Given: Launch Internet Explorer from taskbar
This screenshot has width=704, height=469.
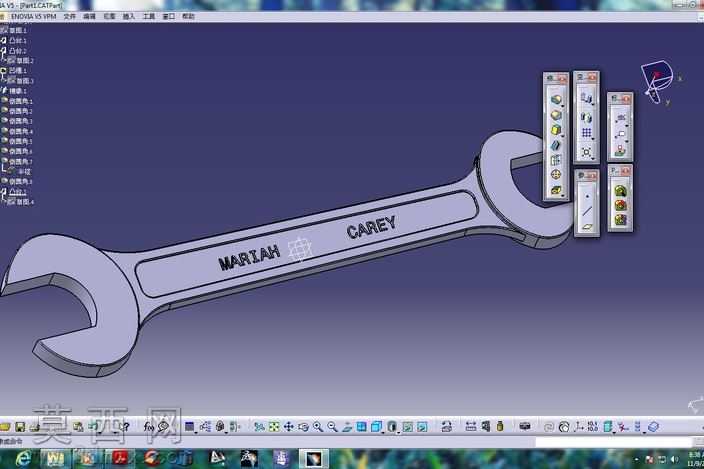Looking at the screenshot, I should (22, 459).
